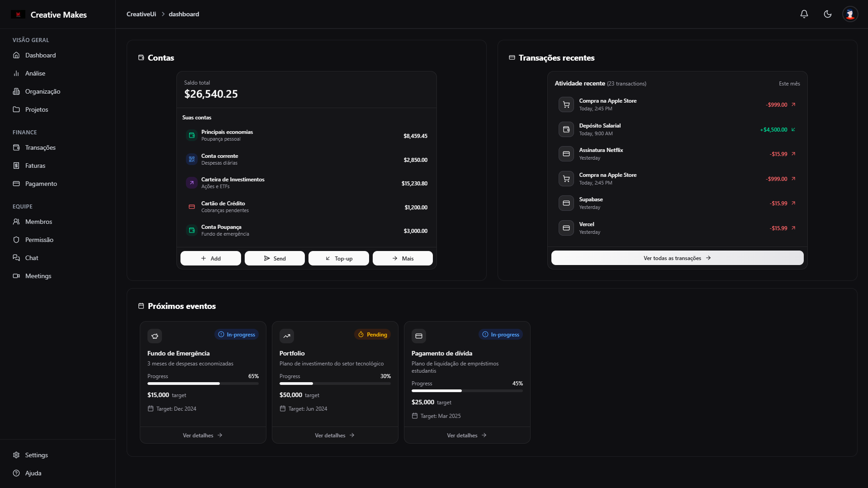Open the user profile avatar

tap(850, 14)
